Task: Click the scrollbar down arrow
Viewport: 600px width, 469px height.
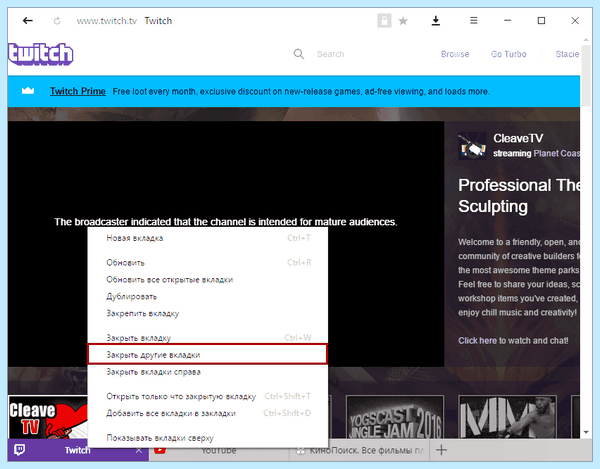Action: coord(586,432)
